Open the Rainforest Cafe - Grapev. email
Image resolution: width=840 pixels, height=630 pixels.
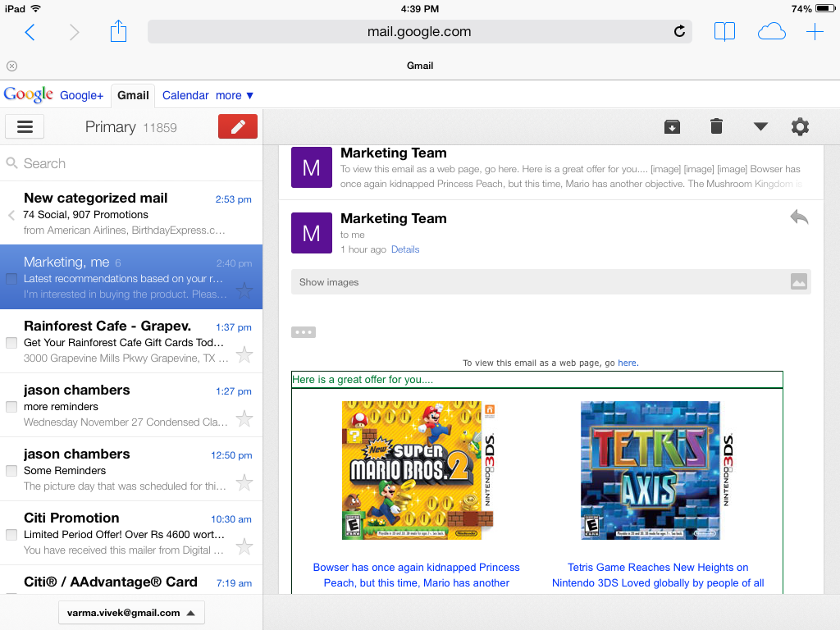[131, 341]
